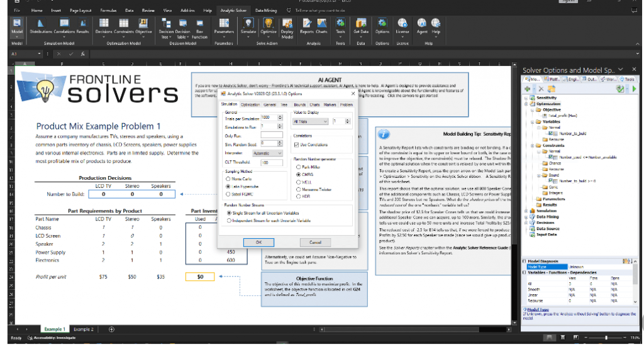Click the Constraints ribbon icon

click(124, 26)
